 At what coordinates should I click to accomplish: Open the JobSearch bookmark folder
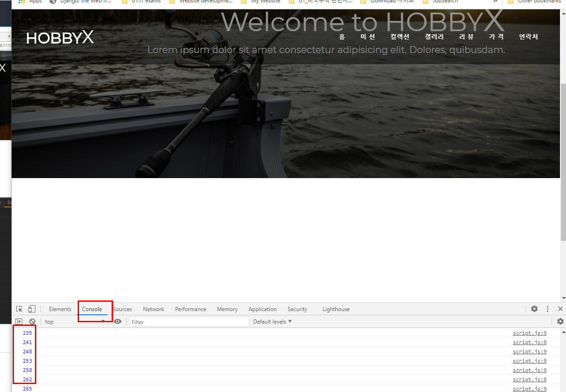440,1
